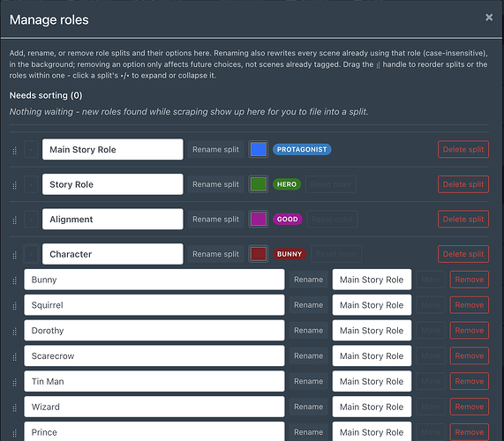The height and width of the screenshot is (441, 504).
Task: Click the GOOD preview badge
Action: click(288, 219)
